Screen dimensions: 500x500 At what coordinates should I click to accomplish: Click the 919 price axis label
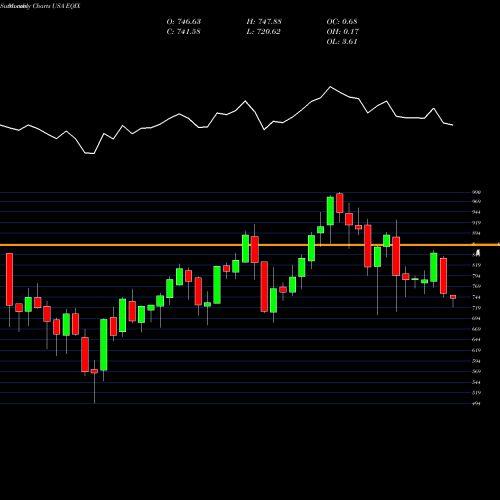coord(477,223)
